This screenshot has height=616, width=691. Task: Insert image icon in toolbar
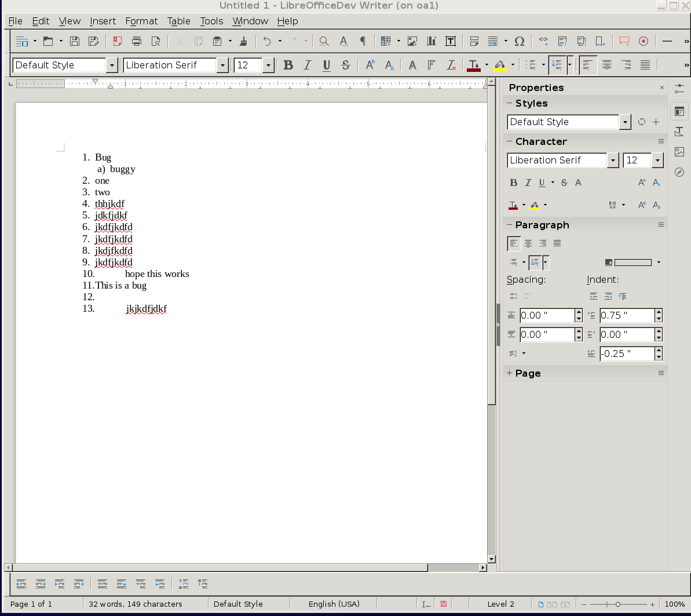point(412,41)
